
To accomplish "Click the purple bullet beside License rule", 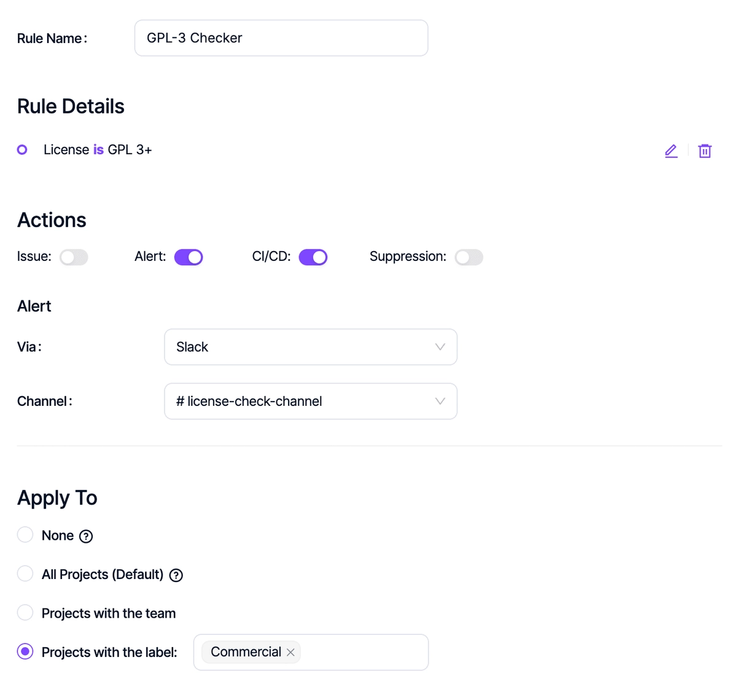I will (x=22, y=150).
